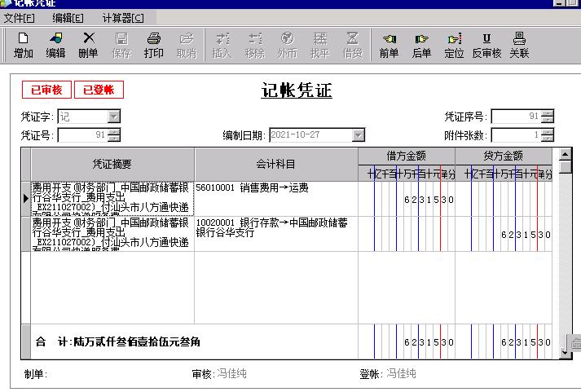The width and height of the screenshot is (581, 392).
Task: Click the 编辑 (Edit) toolbar icon
Action: [x=55, y=46]
